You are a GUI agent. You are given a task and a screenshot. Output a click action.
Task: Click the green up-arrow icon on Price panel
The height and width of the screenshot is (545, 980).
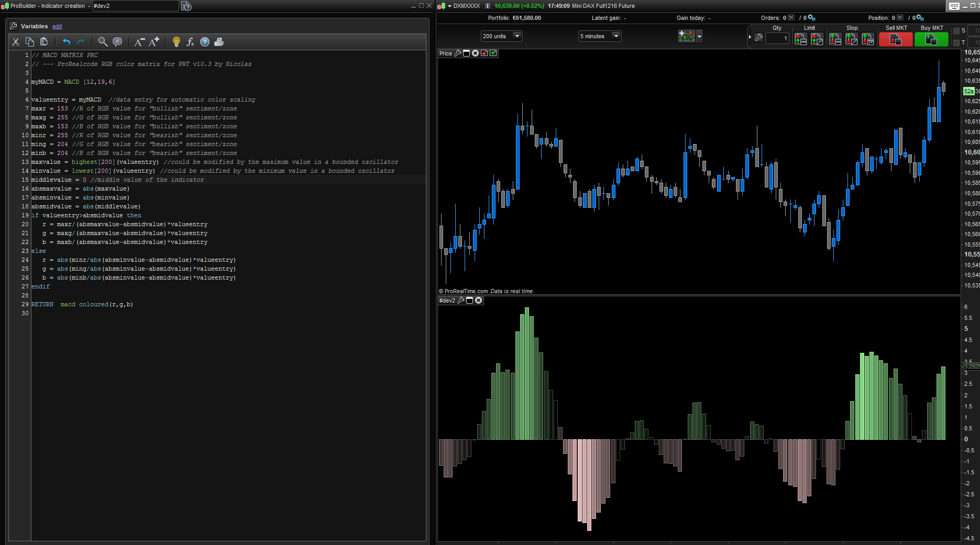click(493, 53)
